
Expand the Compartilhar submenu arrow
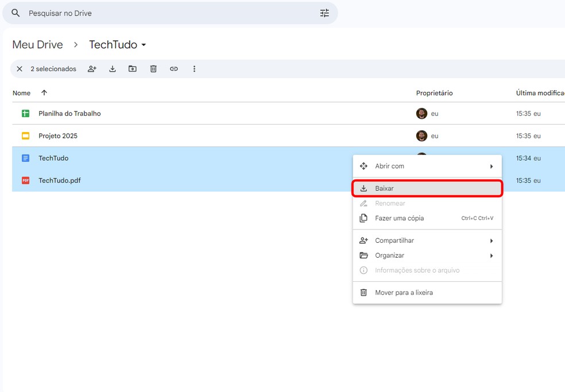click(x=492, y=240)
